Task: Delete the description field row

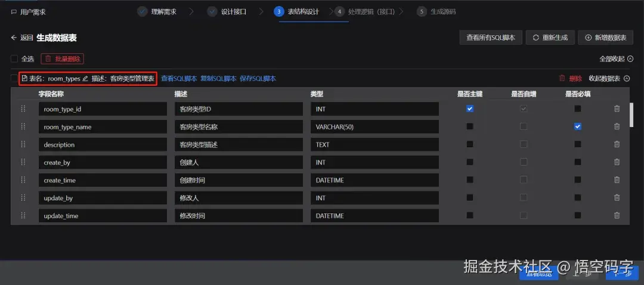Action: [x=617, y=144]
